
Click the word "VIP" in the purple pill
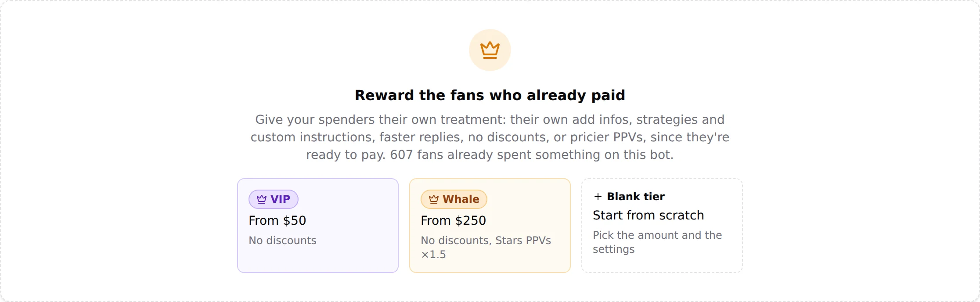pyautogui.click(x=280, y=199)
